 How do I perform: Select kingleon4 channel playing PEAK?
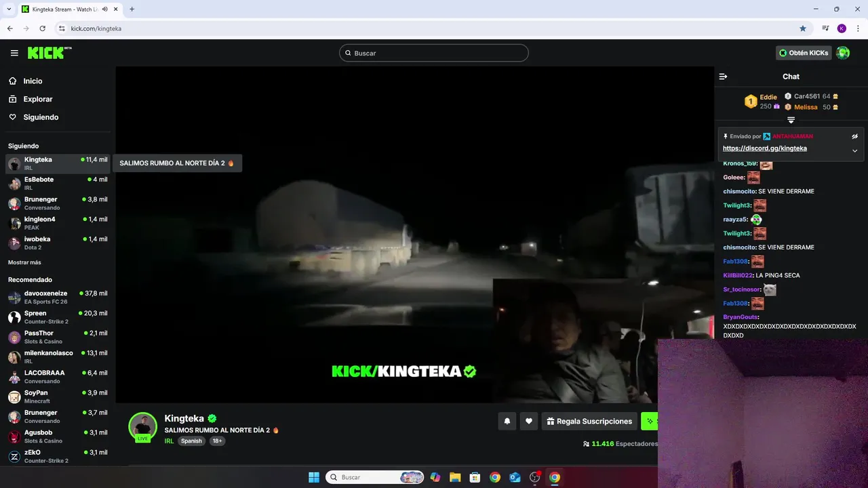coord(58,223)
